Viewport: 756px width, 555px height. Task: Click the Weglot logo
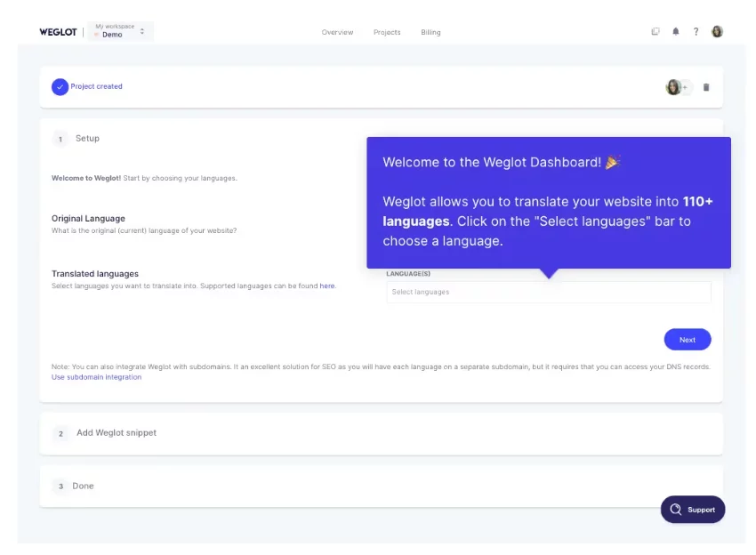coord(58,32)
